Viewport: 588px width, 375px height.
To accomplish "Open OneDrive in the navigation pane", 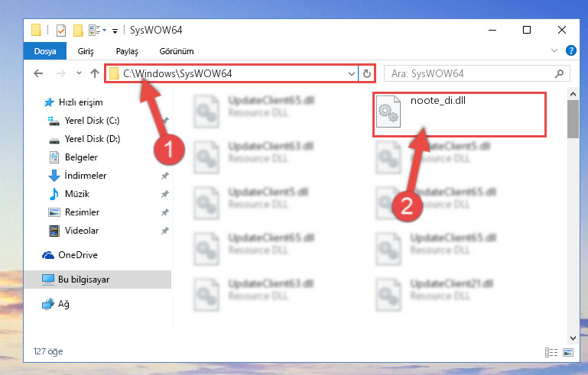I will coord(78,255).
